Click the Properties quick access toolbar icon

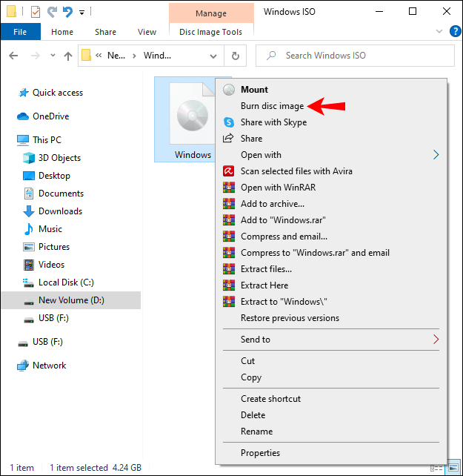(36, 12)
